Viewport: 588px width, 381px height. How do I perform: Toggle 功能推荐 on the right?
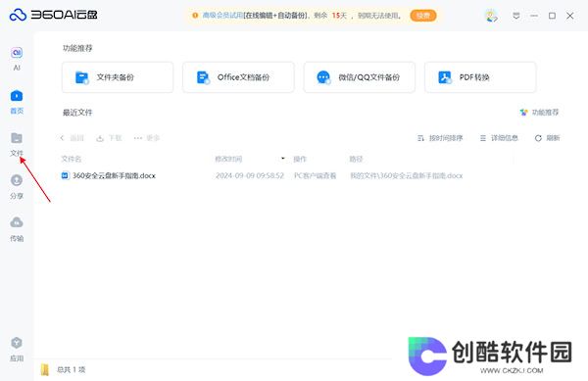(539, 113)
